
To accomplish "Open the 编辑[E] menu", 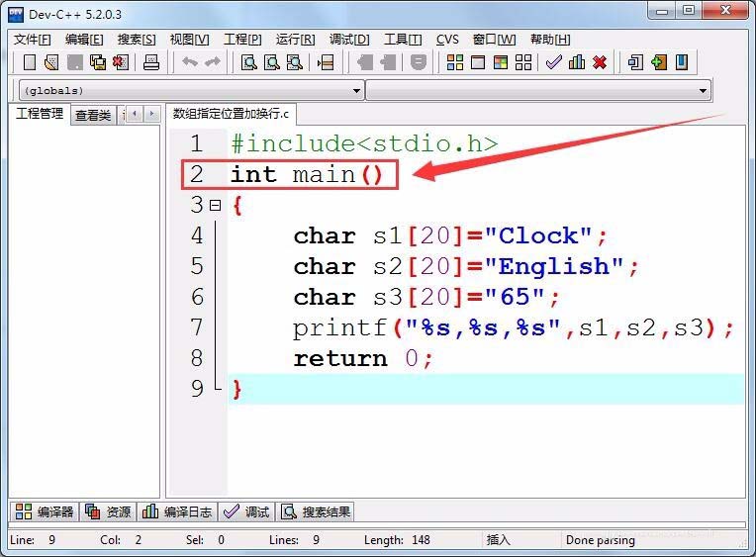I will (84, 39).
